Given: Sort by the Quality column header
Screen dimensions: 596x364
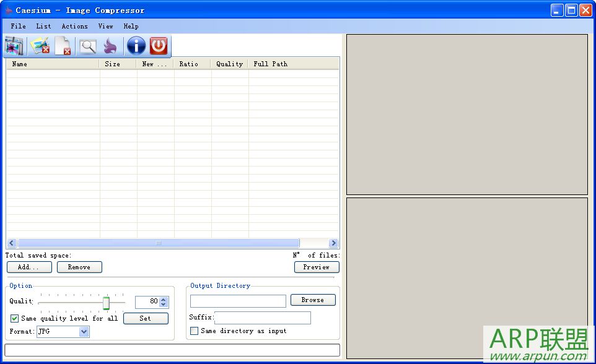Looking at the screenshot, I should coord(229,64).
